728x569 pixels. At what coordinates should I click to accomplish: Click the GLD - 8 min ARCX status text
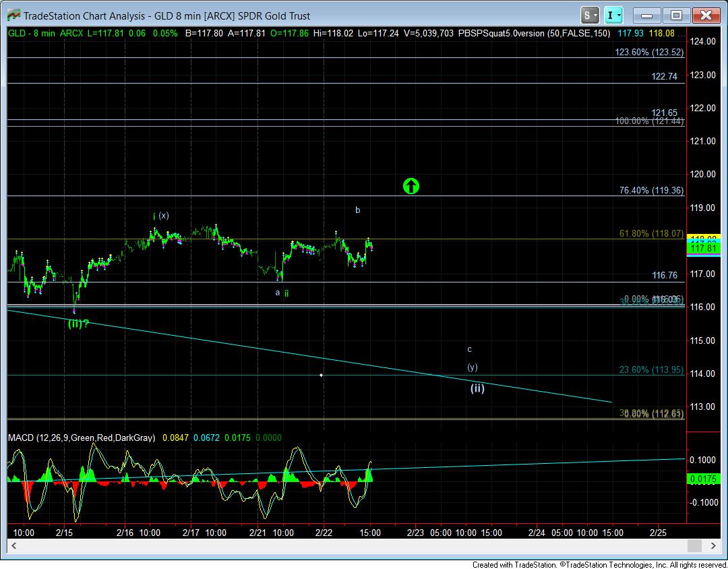[46, 34]
